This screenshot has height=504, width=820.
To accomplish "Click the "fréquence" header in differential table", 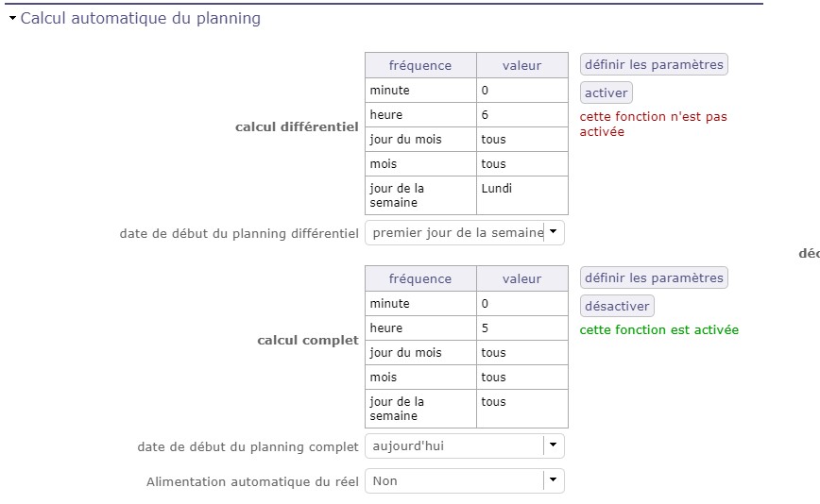I will coord(420,65).
